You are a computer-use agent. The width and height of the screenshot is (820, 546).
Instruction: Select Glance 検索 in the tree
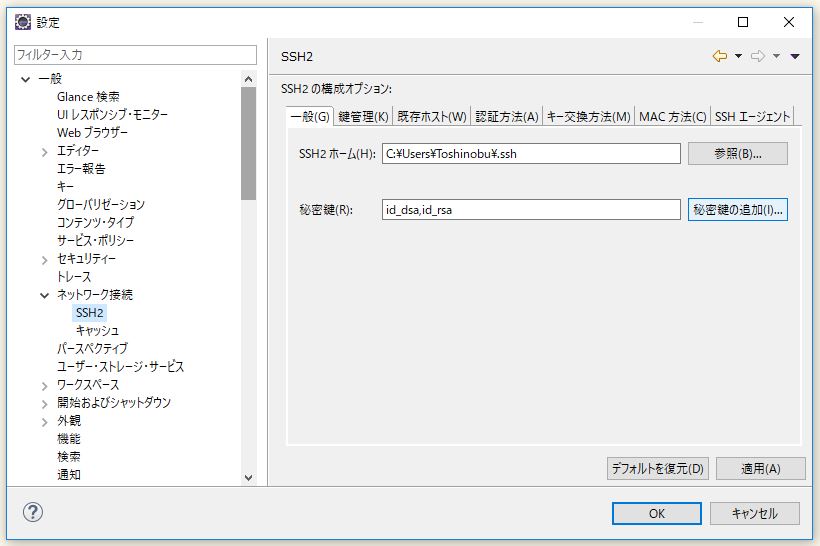(88, 97)
